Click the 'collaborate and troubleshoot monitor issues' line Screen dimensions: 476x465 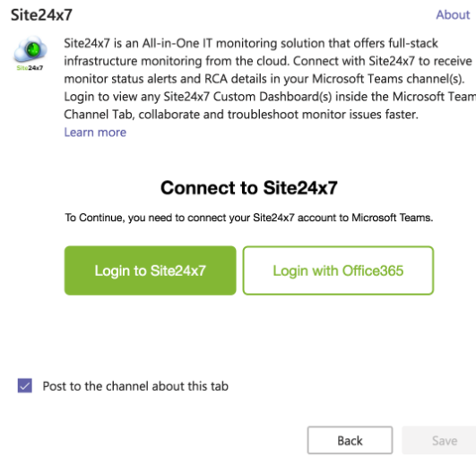tap(241, 115)
